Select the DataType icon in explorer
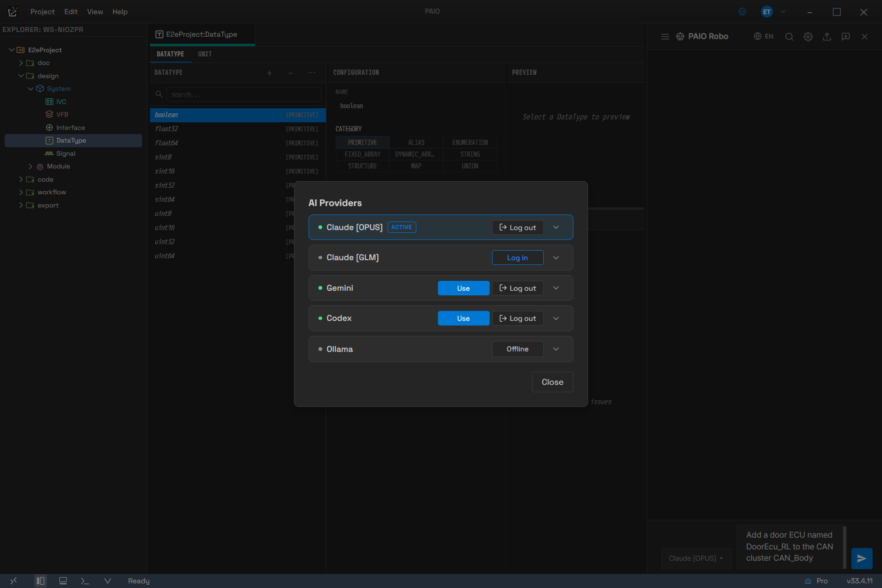Screen dimensions: 882x588 pyautogui.click(x=49, y=141)
